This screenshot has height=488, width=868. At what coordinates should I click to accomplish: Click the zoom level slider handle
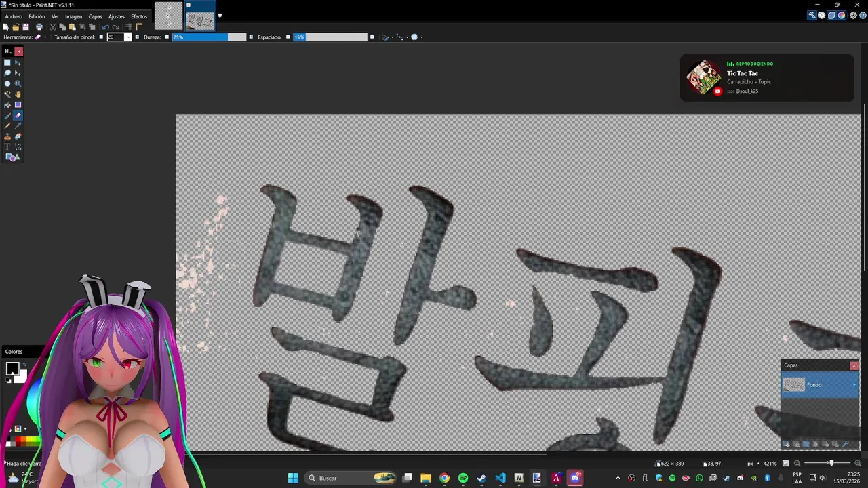pos(831,463)
